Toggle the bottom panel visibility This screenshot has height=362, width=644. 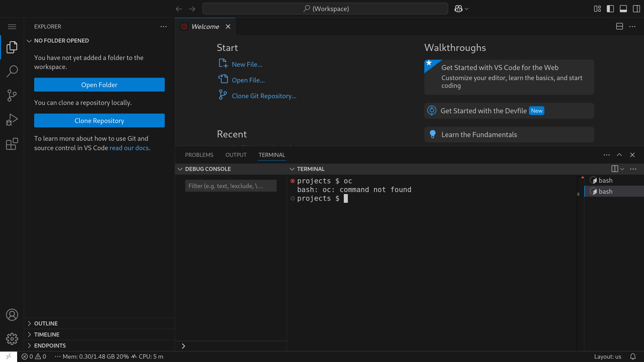point(623,9)
